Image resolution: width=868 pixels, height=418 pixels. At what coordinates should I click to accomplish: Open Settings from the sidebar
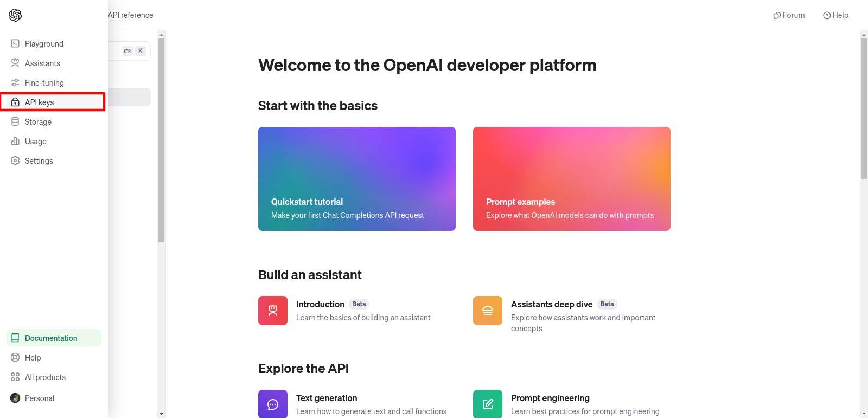(x=39, y=161)
